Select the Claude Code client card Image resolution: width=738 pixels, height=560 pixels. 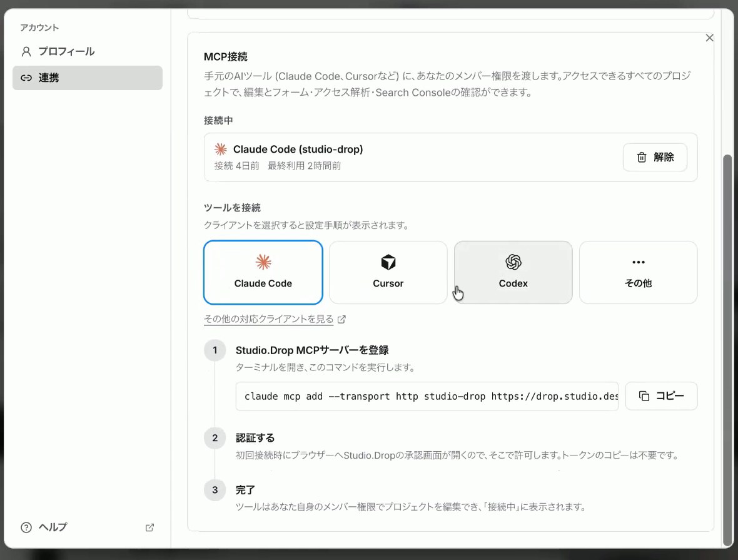pyautogui.click(x=263, y=272)
